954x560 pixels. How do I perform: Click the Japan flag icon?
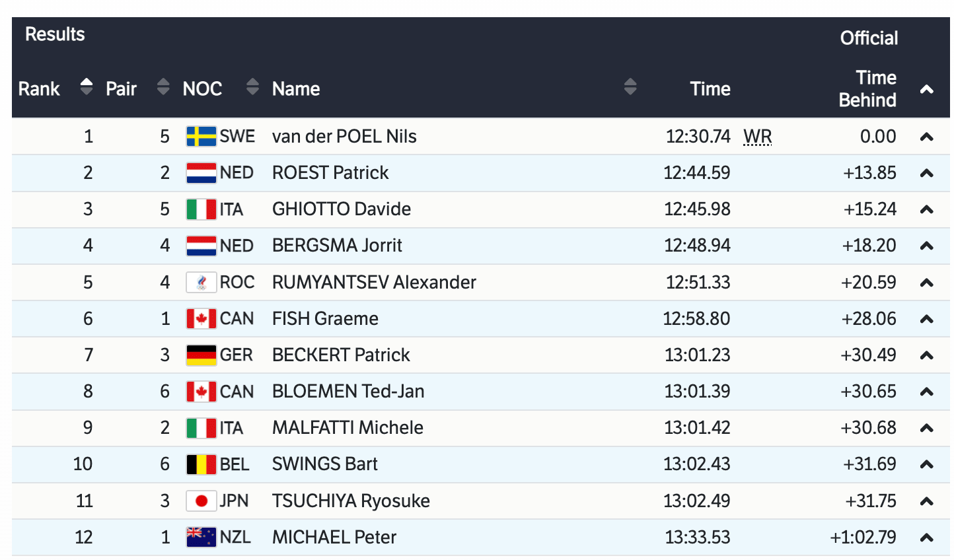[x=201, y=501]
